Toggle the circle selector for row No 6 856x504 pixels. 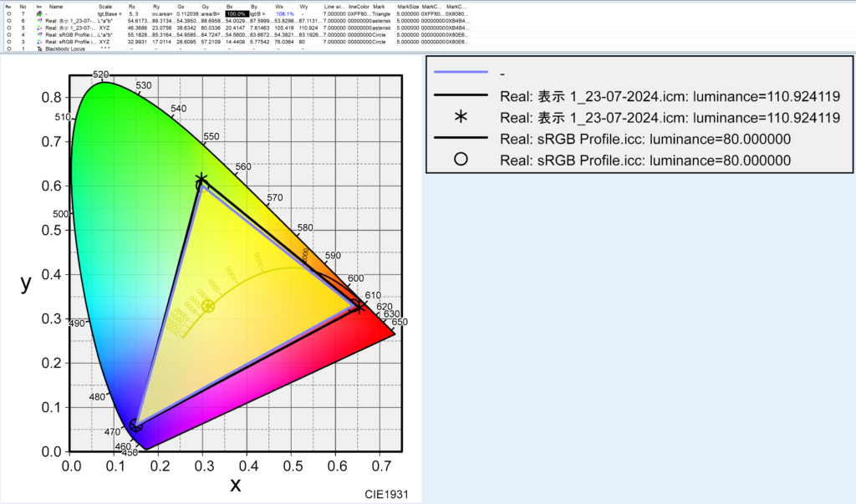click(x=8, y=21)
